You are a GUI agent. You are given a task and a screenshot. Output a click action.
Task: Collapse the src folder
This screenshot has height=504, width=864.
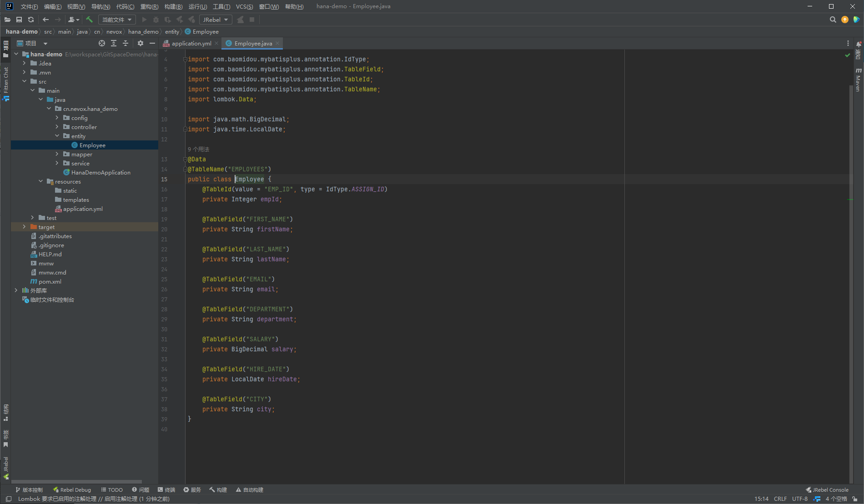pos(24,81)
